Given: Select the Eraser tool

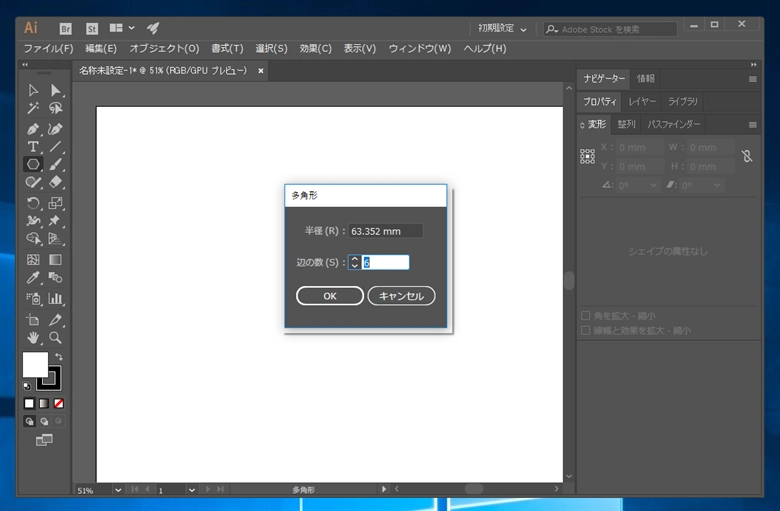Looking at the screenshot, I should coord(55,182).
